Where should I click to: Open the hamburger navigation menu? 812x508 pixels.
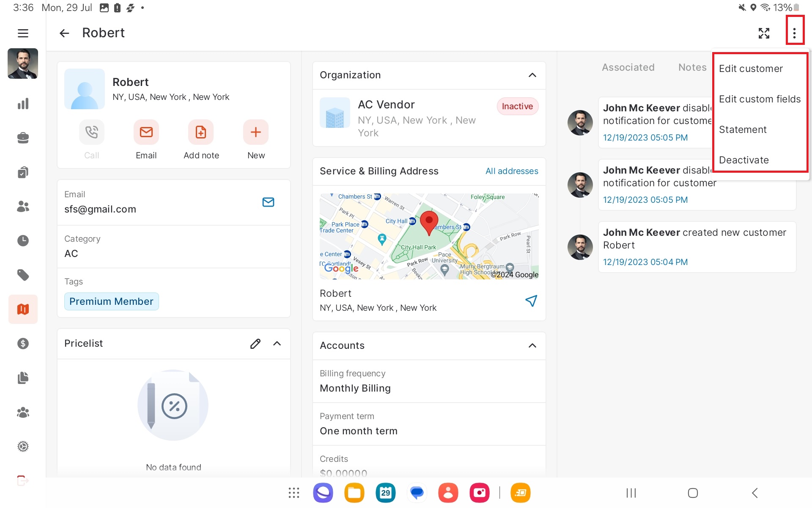pos(23,33)
